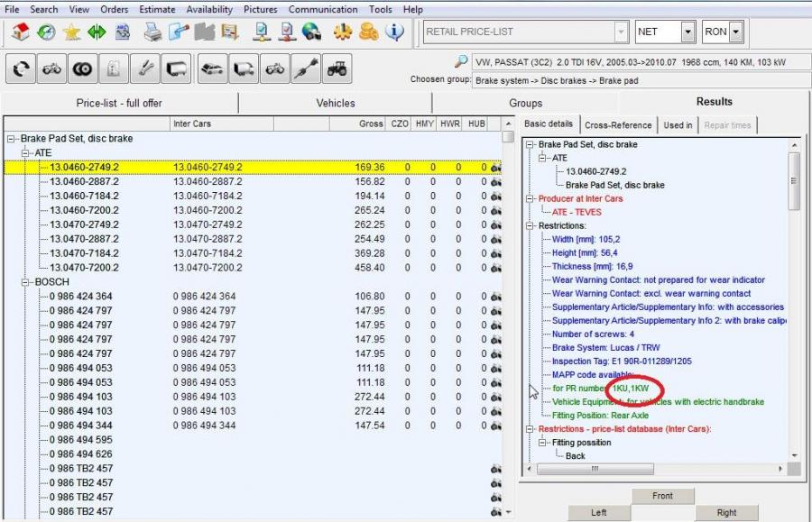
Task: Select the tractor vehicle category icon
Action: click(x=337, y=69)
